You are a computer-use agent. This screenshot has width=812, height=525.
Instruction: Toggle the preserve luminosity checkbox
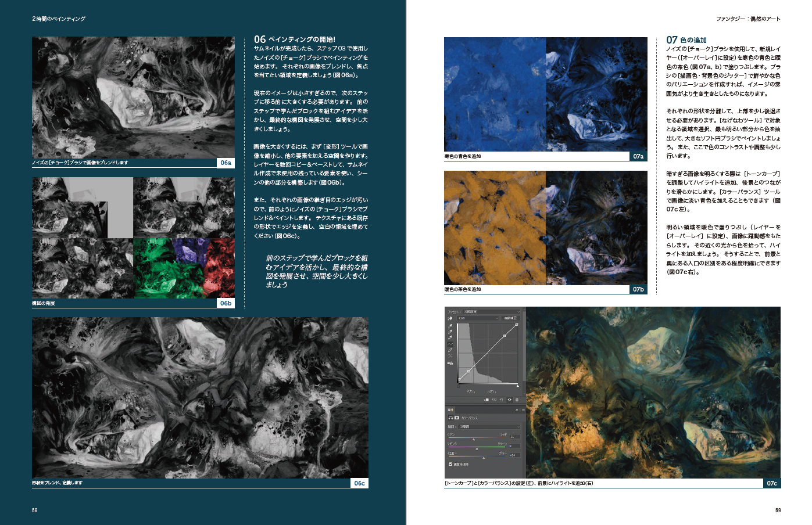[x=450, y=464]
